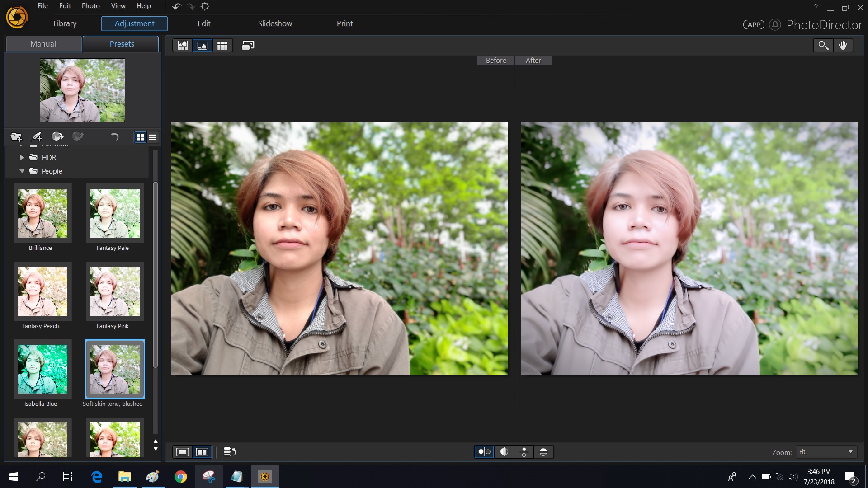Switch to the Library module

(x=65, y=23)
